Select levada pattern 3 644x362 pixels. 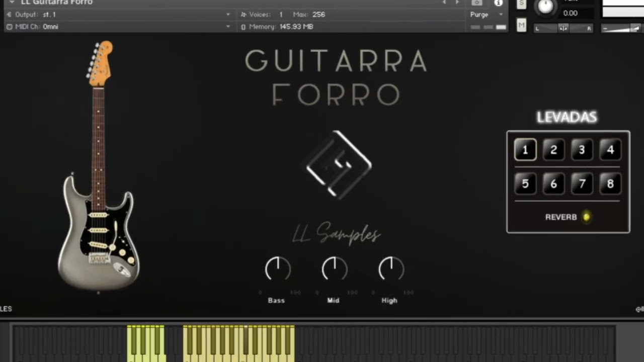click(x=582, y=150)
